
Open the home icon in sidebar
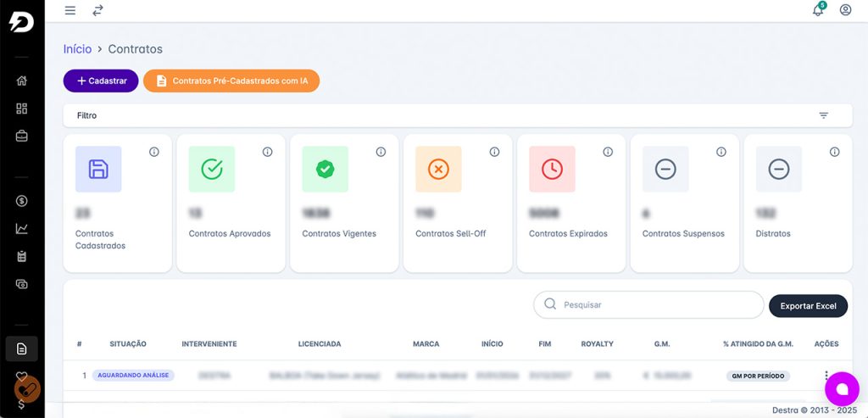click(x=22, y=81)
